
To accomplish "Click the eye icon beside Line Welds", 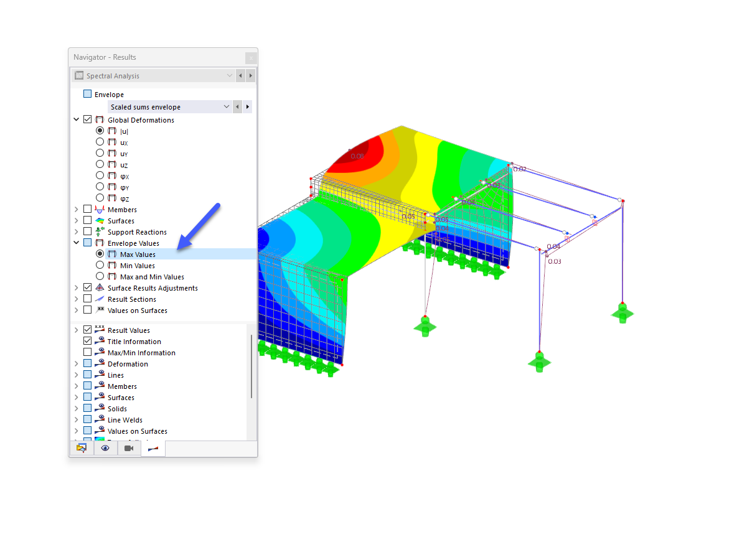I will 100,420.
